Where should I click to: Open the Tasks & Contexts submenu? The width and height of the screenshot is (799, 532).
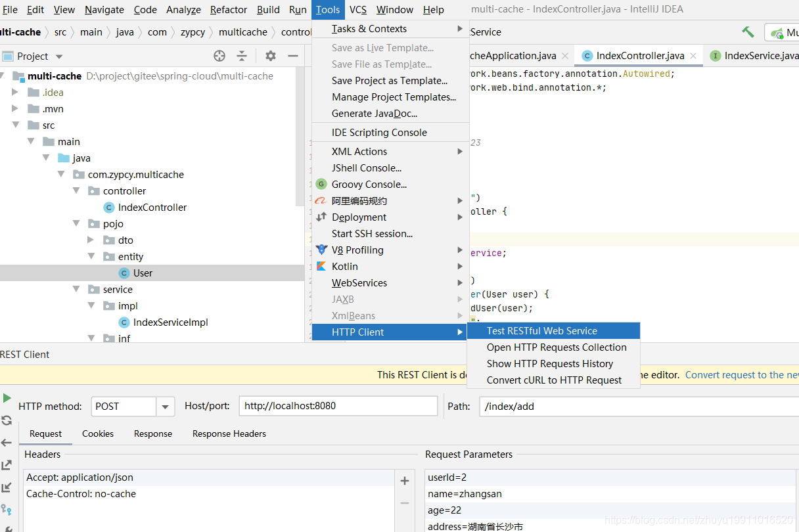[390, 29]
